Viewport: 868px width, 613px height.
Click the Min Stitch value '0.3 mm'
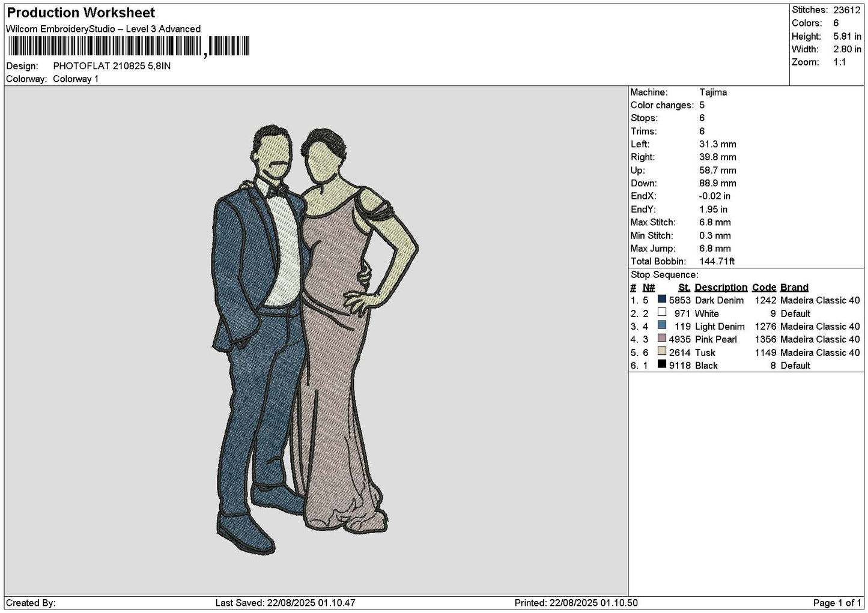715,236
